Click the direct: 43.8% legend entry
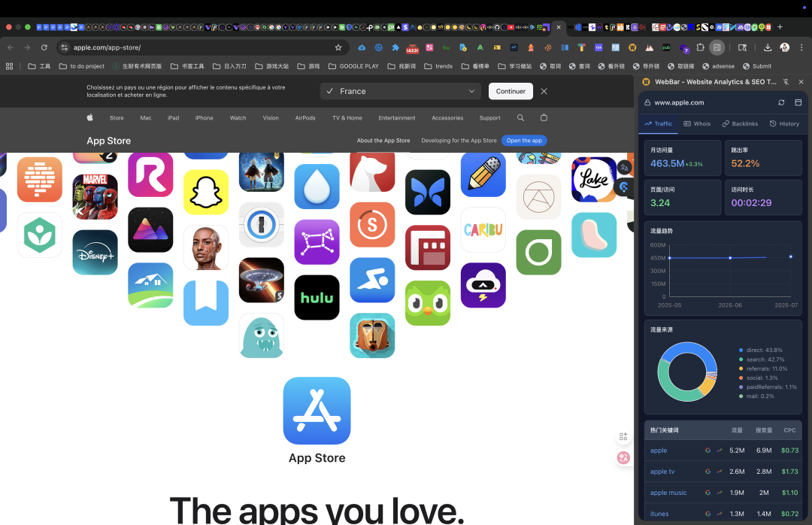Viewport: 812px width, 525px height. click(x=761, y=351)
